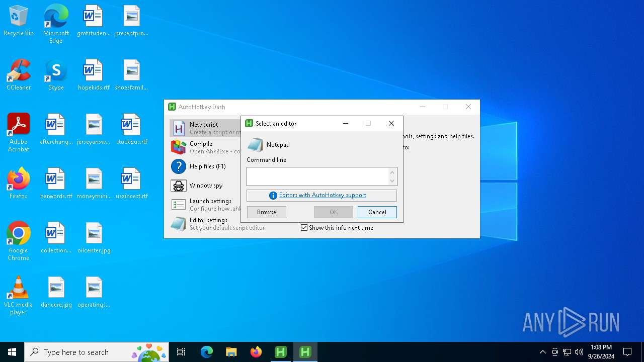Click the taskbar search box
This screenshot has height=362, width=644.
pos(97,352)
